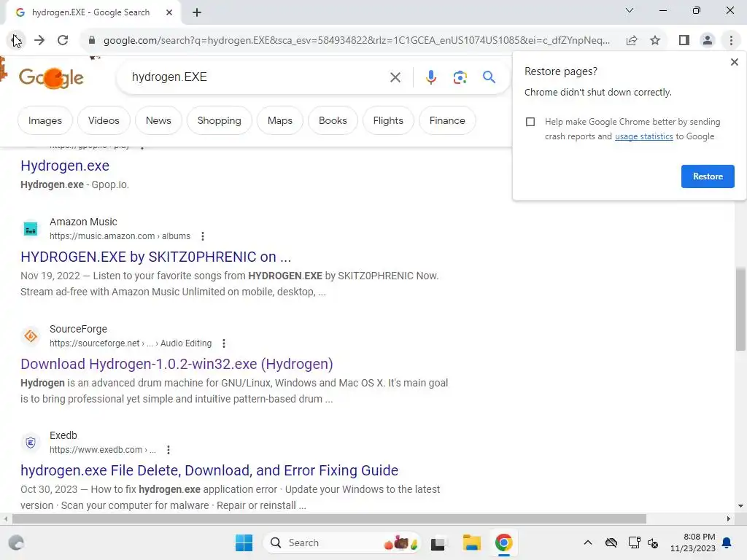View site information lock icon

pos(91,41)
